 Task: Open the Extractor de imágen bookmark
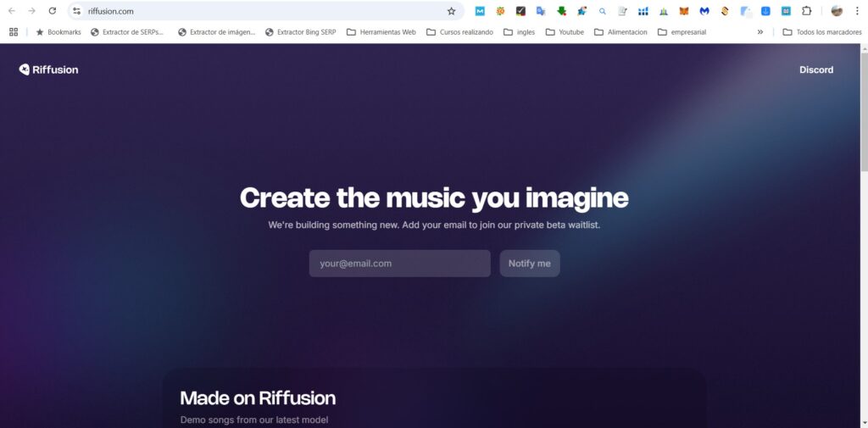click(216, 32)
